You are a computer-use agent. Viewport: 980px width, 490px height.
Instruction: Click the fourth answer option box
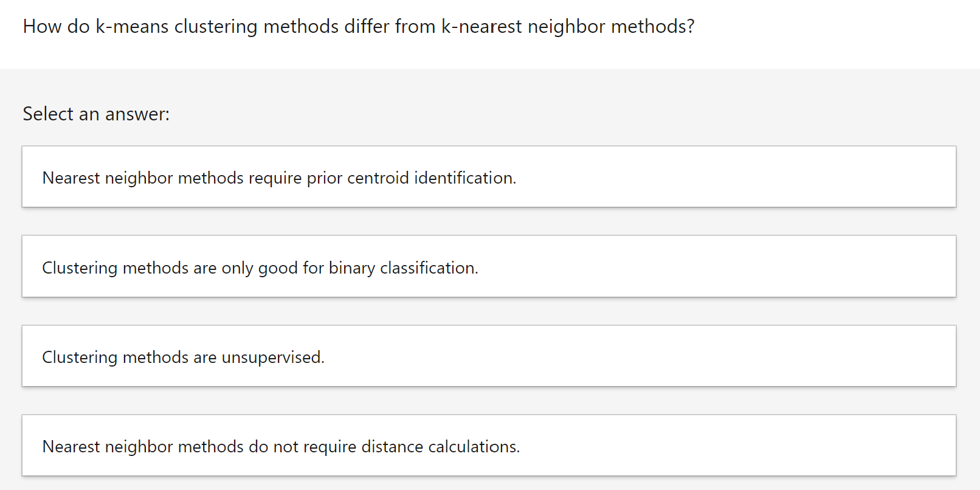coord(490,445)
